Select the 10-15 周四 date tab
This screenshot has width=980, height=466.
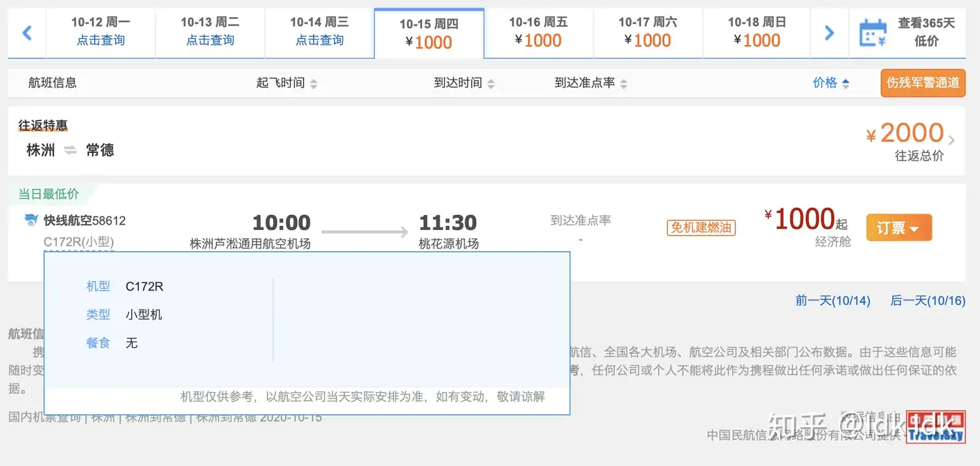429,33
